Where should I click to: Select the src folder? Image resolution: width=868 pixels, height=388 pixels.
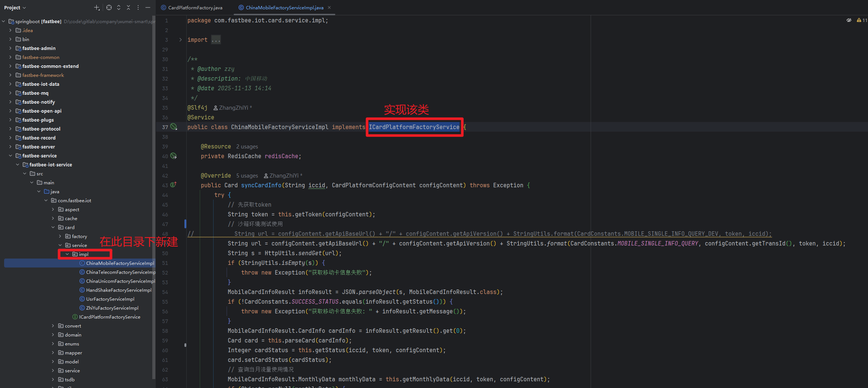[37, 173]
